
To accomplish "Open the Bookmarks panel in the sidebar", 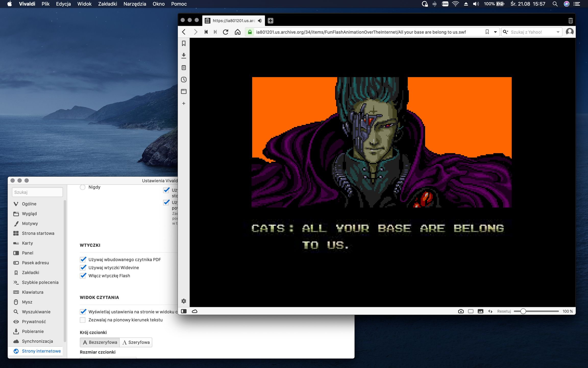I will (184, 43).
